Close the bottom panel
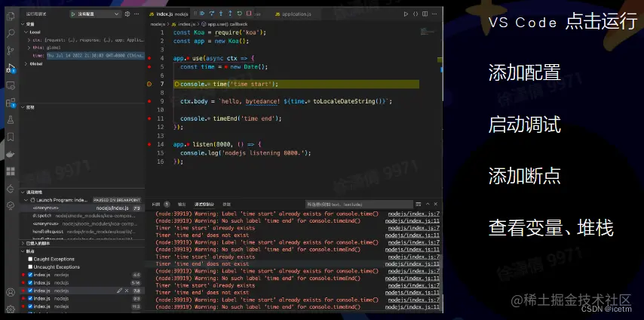The image size is (644, 320). click(436, 204)
